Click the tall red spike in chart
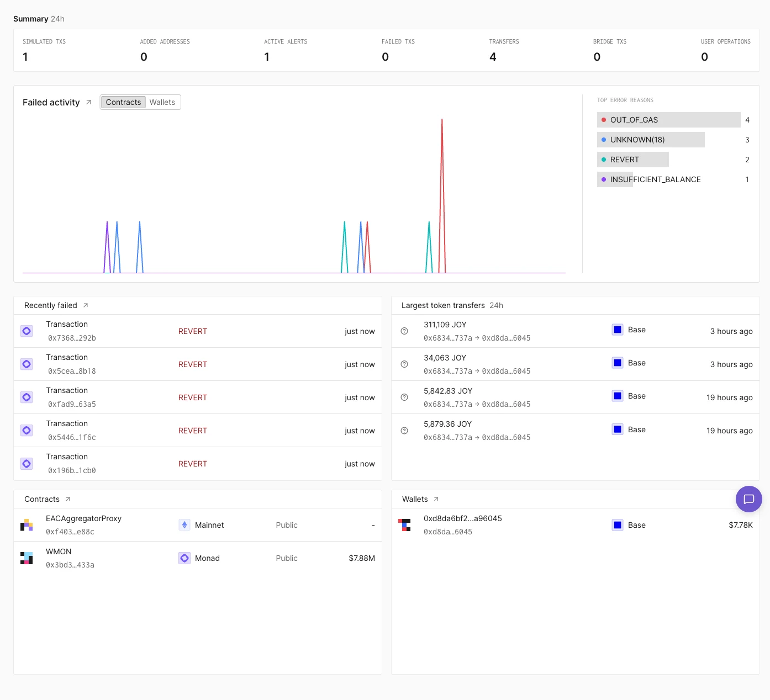This screenshot has width=770, height=700. [x=442, y=195]
